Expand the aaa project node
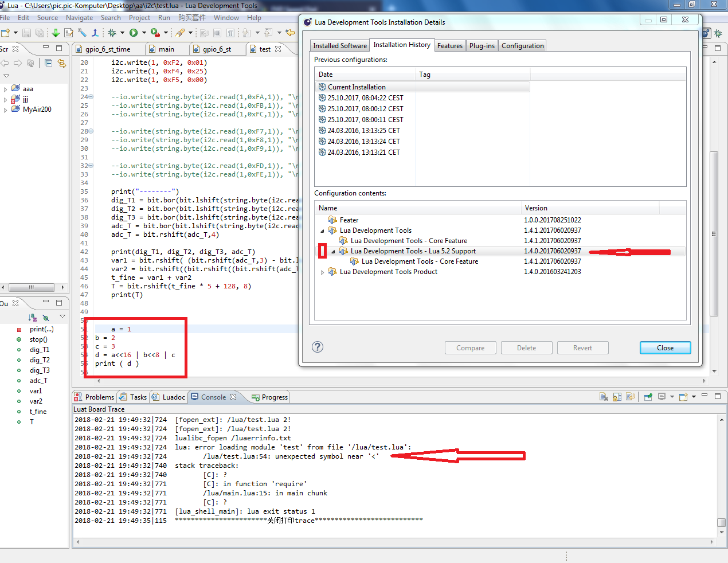Screen dimensions: 728x563 coord(6,89)
